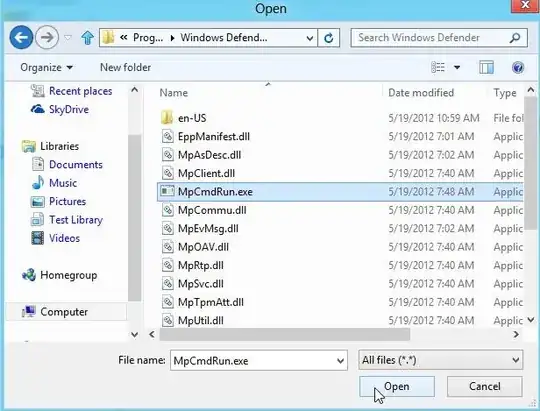The width and height of the screenshot is (540, 411).
Task: Go up one folder level
Action: [x=87, y=37]
